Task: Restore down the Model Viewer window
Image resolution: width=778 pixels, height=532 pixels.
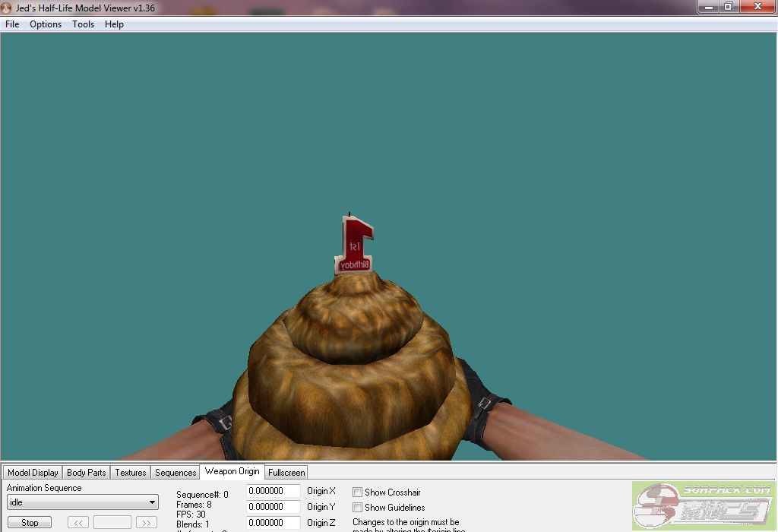Action: 729,7
